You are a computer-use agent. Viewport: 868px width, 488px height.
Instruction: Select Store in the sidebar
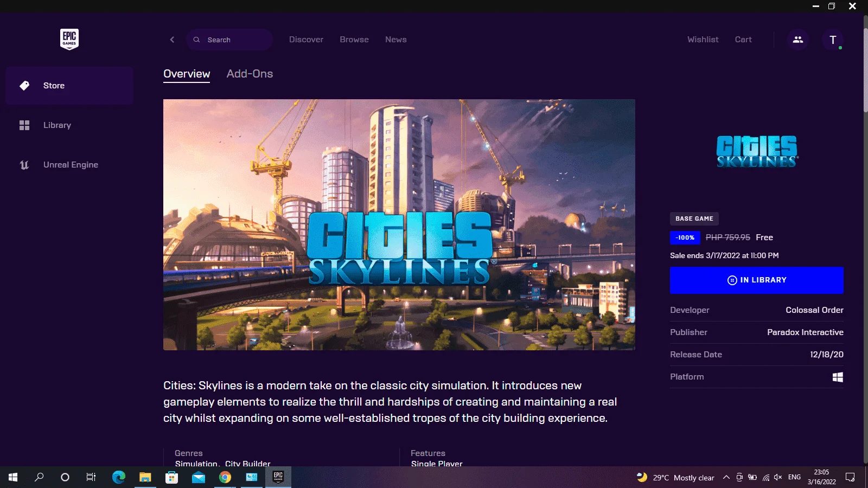click(x=69, y=86)
